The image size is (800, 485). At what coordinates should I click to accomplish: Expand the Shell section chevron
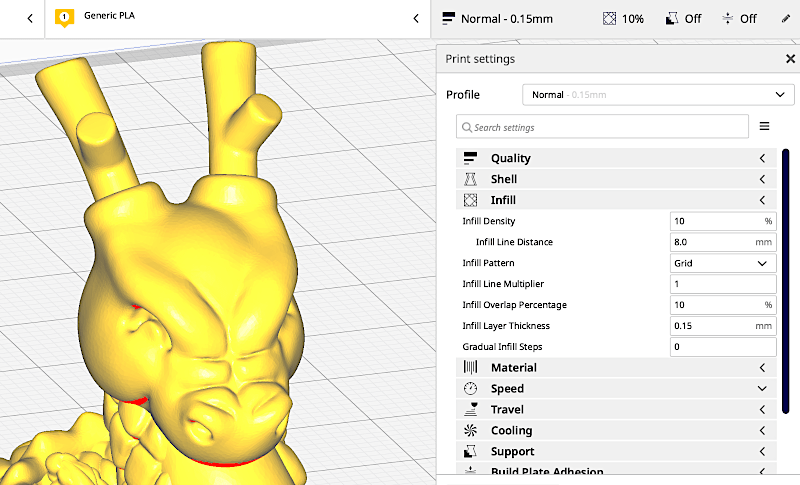762,179
